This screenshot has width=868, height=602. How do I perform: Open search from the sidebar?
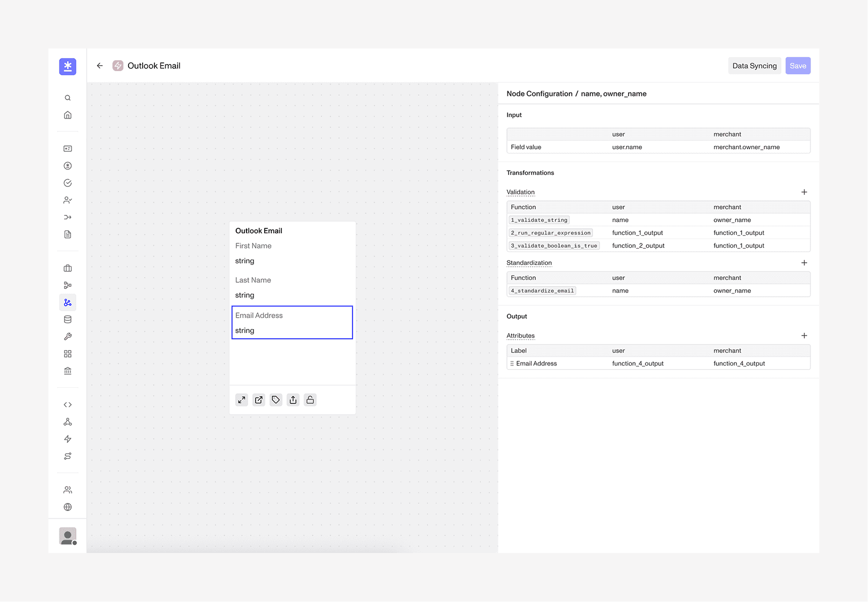[x=68, y=98]
